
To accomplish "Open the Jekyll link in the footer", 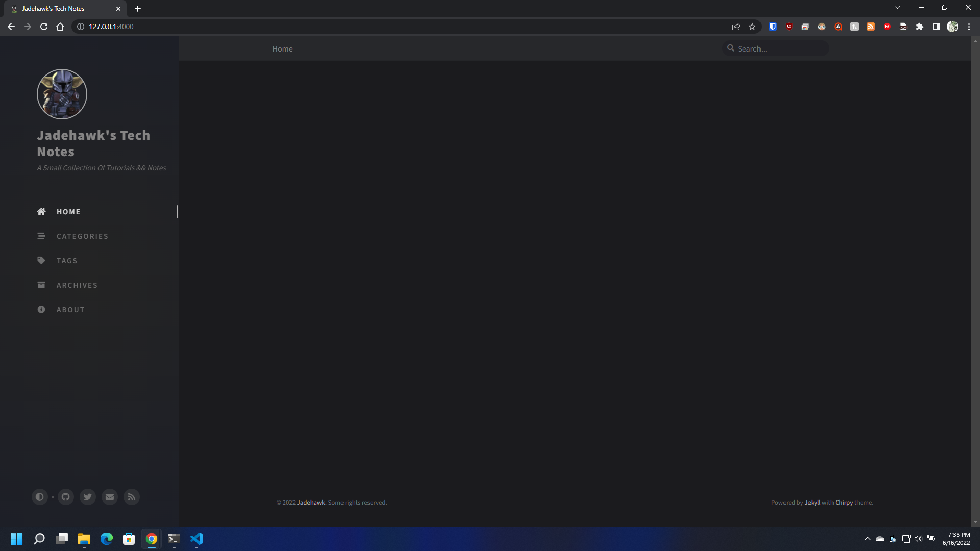I will click(812, 503).
